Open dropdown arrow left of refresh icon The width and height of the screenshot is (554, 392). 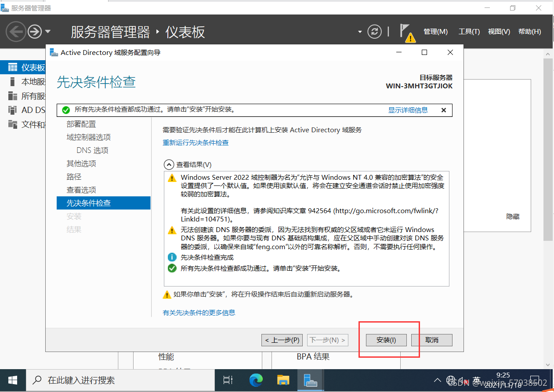(360, 32)
